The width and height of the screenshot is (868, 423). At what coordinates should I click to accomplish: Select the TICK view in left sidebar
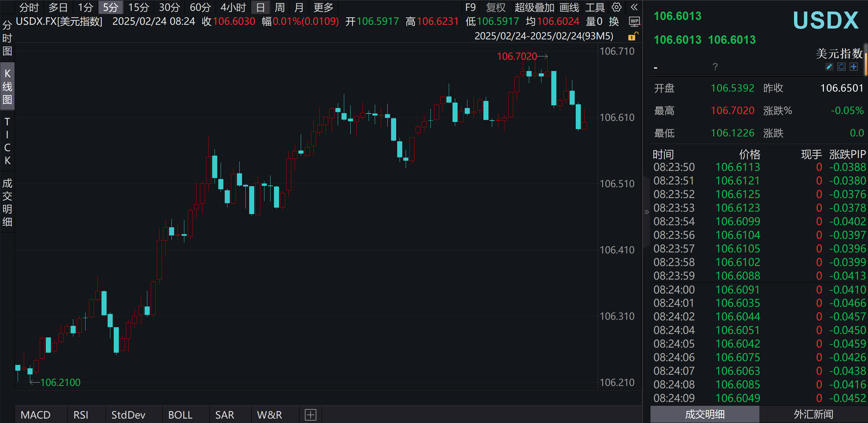point(7,141)
